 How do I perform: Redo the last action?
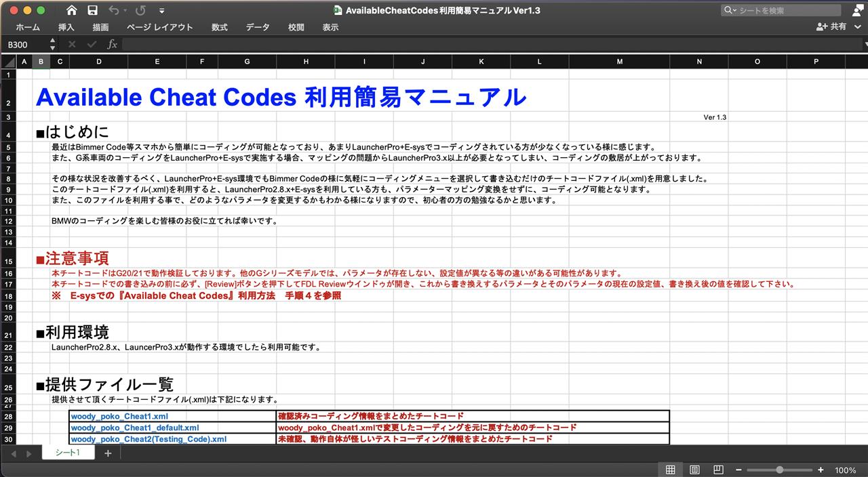(x=141, y=10)
